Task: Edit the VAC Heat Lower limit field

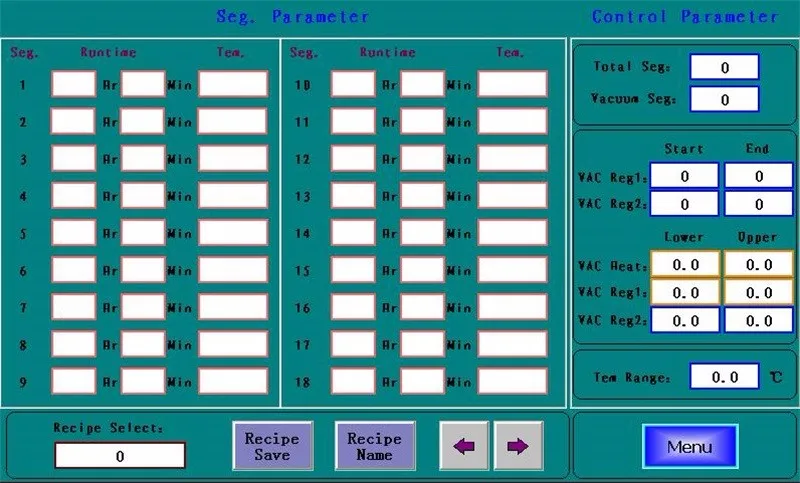Action: (684, 264)
